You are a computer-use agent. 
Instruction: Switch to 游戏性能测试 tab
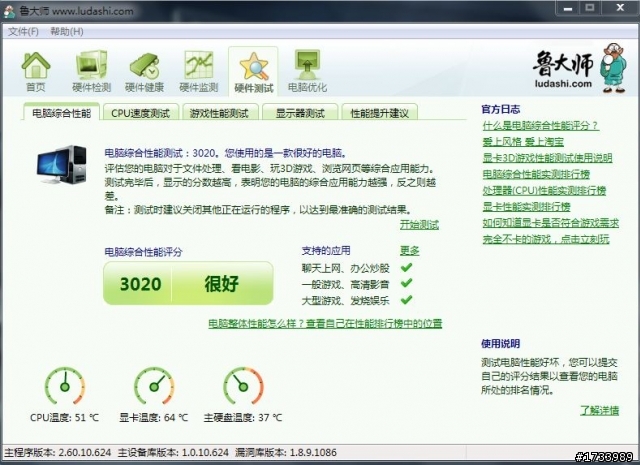coord(219,113)
